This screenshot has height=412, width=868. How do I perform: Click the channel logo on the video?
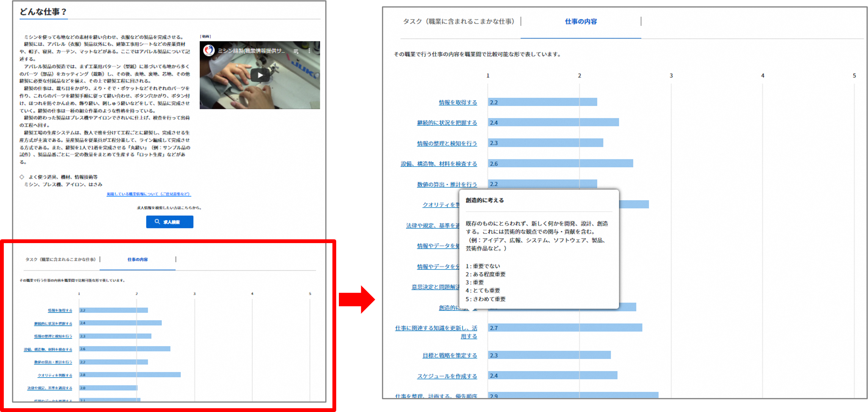[209, 50]
